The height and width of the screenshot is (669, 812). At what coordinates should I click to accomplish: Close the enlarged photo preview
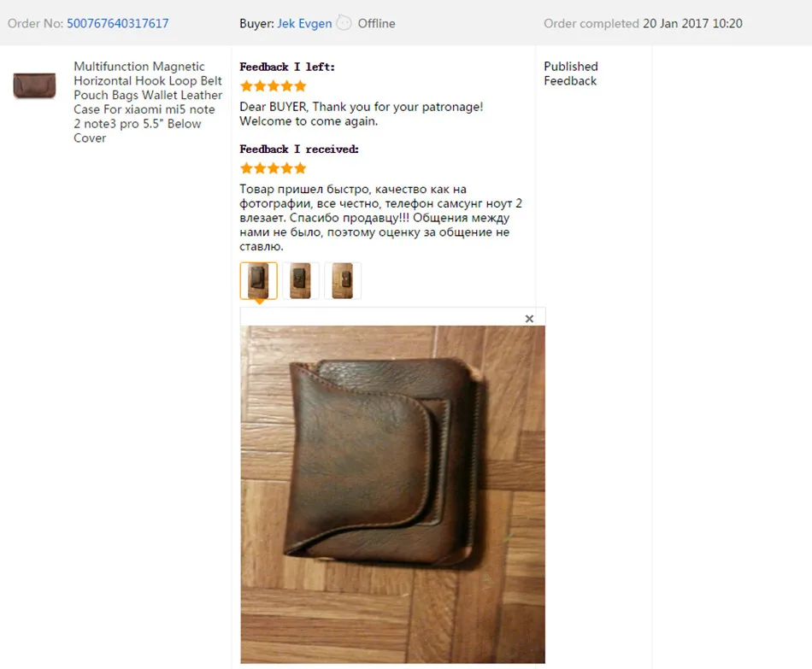pos(529,319)
